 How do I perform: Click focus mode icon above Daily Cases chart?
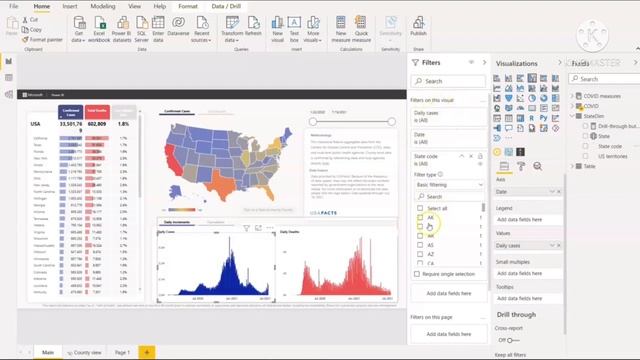point(258,228)
